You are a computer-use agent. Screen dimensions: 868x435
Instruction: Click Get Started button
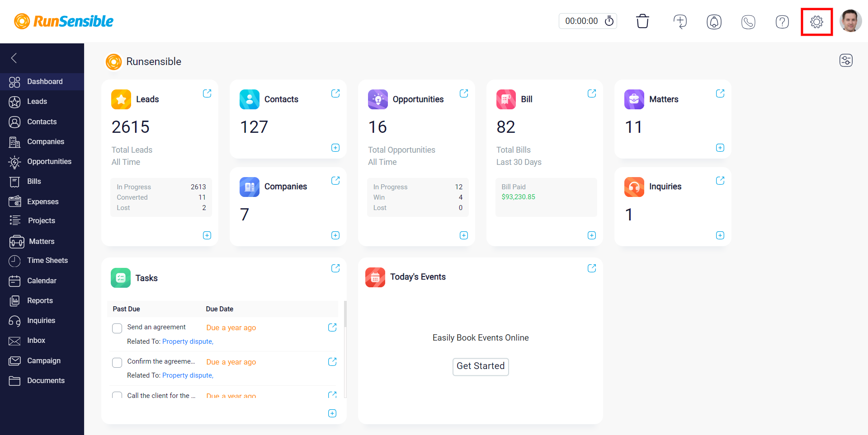(481, 366)
